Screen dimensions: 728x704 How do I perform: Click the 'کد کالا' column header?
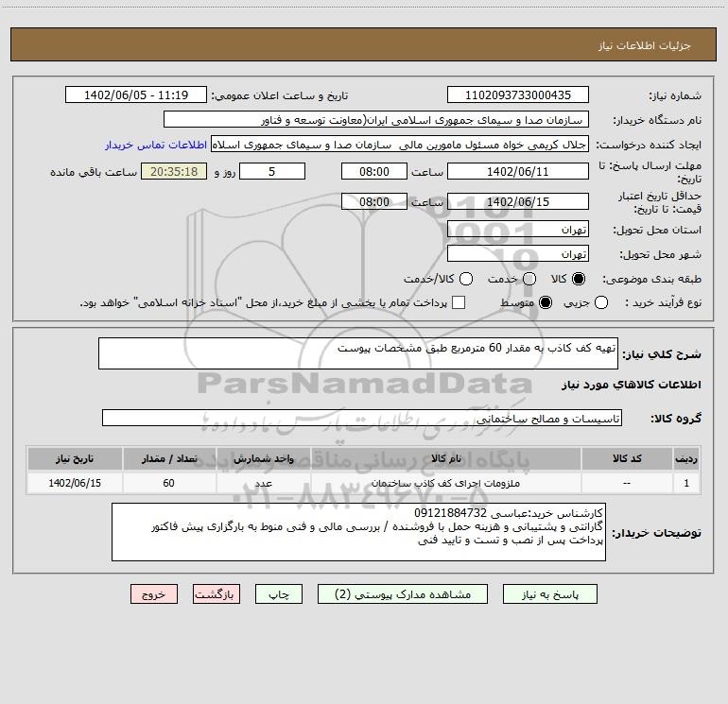click(627, 458)
